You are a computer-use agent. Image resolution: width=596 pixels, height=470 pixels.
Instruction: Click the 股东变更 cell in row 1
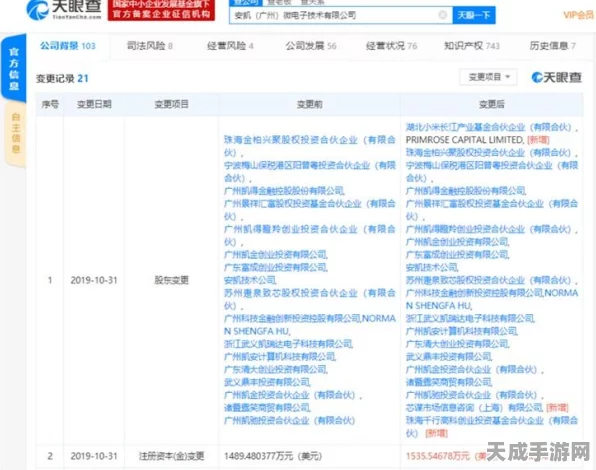[171, 280]
